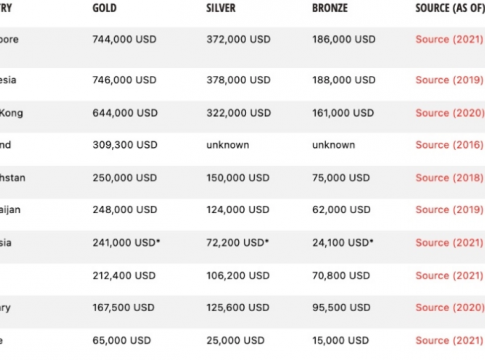
Task: Open the Source (2018) link
Action: (x=449, y=178)
